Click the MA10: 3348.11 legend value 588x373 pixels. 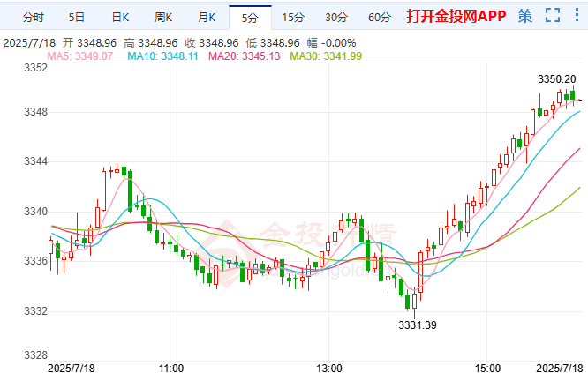(x=162, y=56)
